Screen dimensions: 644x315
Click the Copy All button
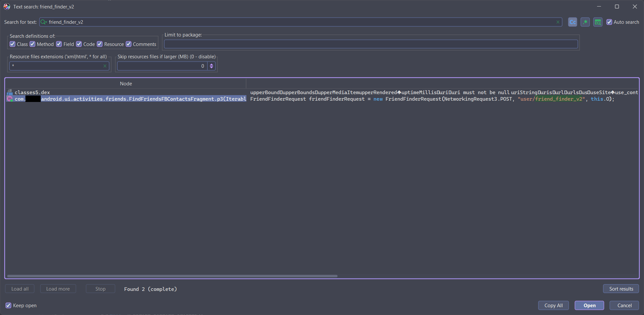(553, 306)
